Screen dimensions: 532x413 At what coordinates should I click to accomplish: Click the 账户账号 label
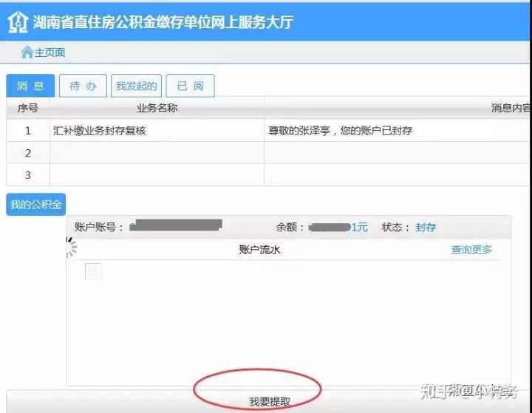point(99,227)
